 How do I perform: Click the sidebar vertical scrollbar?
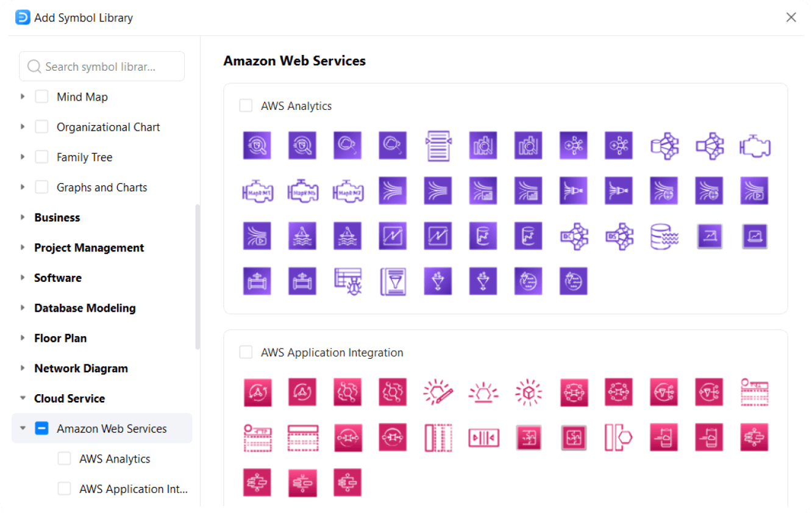pyautogui.click(x=197, y=276)
